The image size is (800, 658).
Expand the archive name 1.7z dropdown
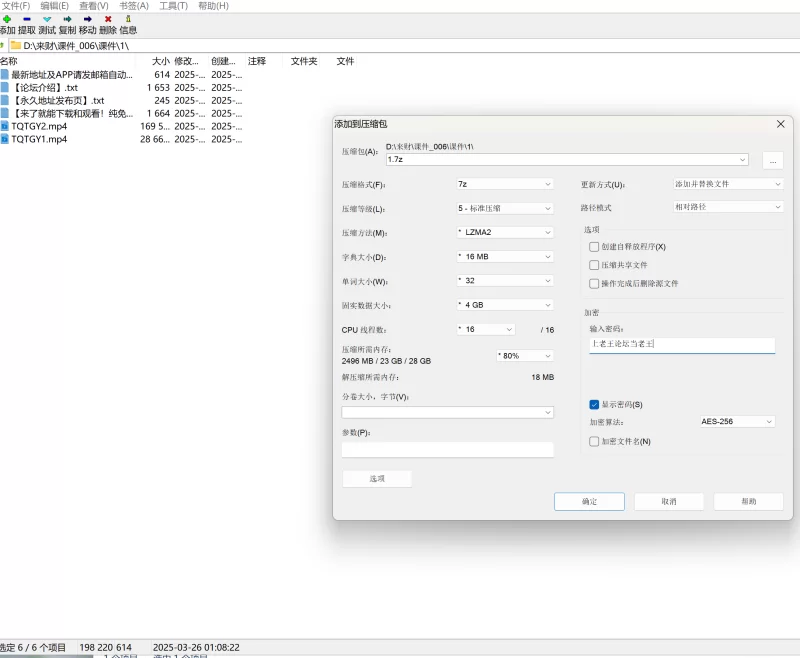[x=742, y=160]
